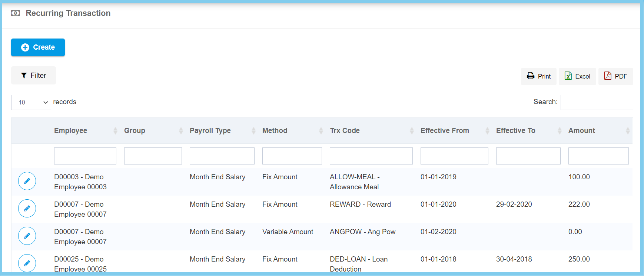Export table as PDF

[615, 76]
